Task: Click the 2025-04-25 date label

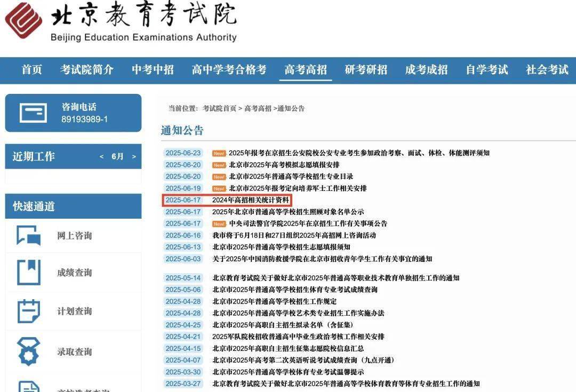Action: (x=183, y=325)
